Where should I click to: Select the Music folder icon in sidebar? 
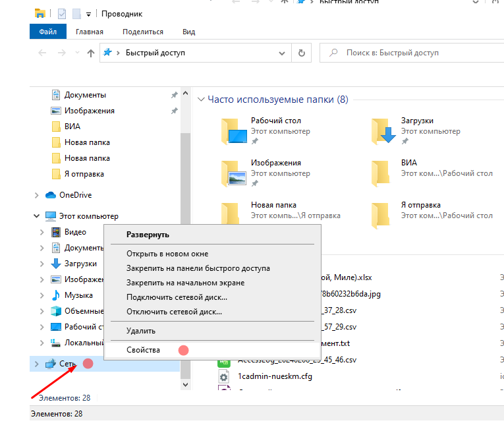(x=56, y=295)
